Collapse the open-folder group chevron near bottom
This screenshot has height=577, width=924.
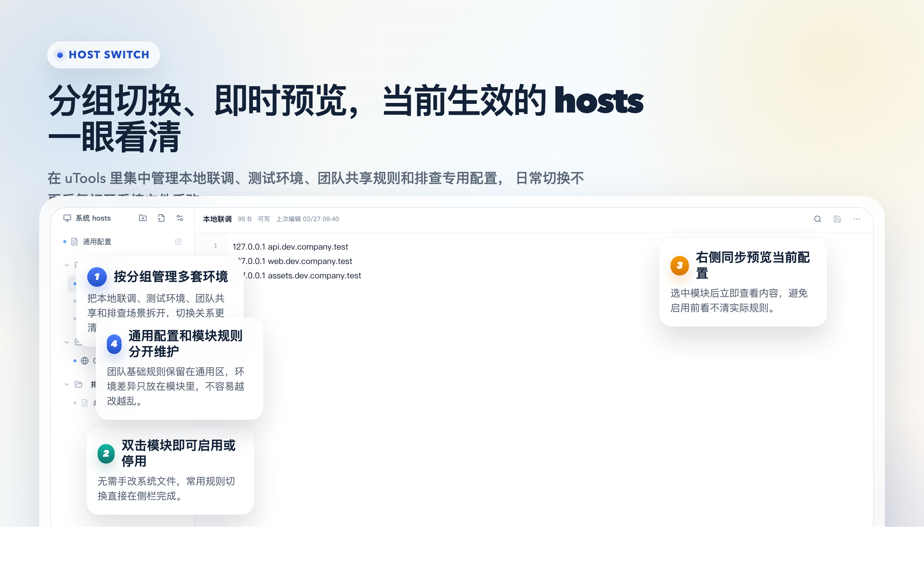(x=67, y=384)
